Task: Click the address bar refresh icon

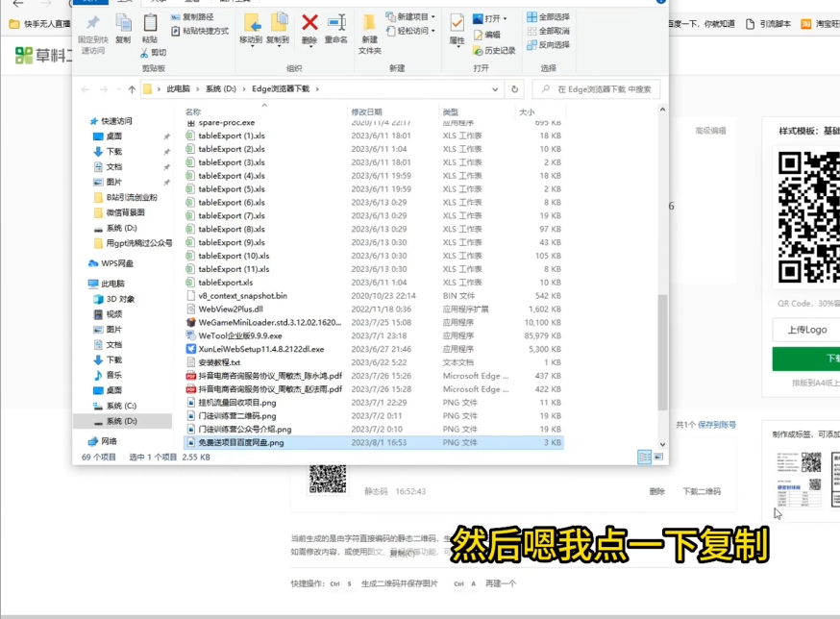Action: pyautogui.click(x=515, y=89)
